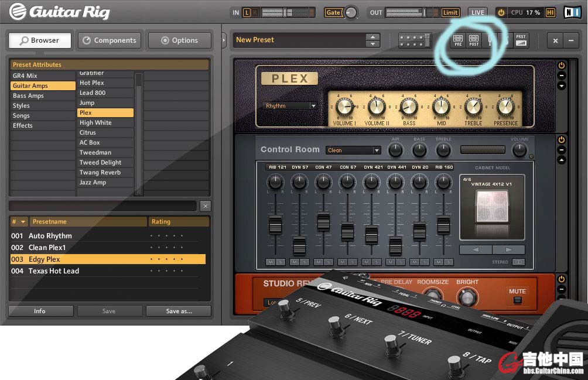Select the previous cabinet model arrow

476,249
